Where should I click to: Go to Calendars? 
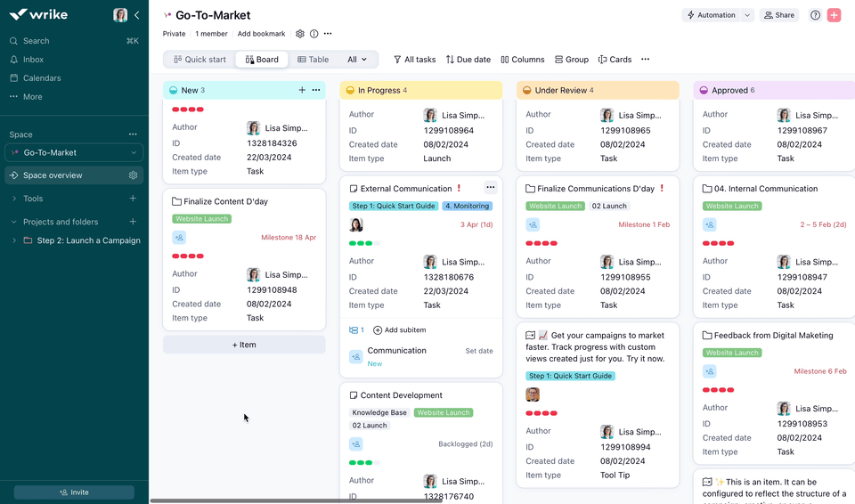(42, 78)
